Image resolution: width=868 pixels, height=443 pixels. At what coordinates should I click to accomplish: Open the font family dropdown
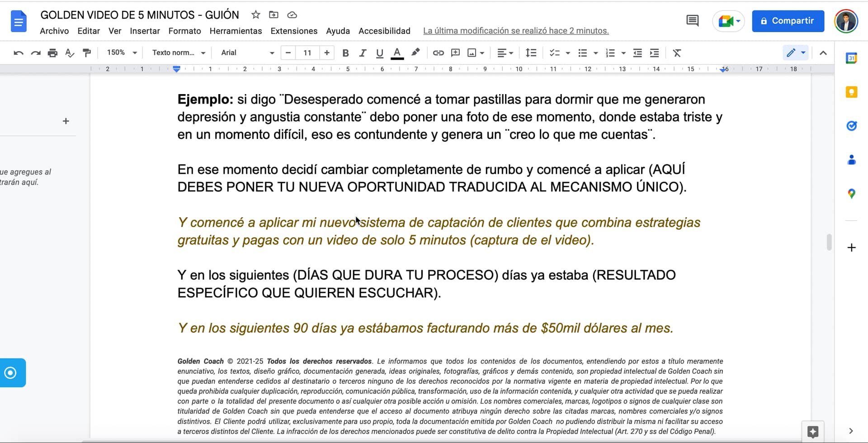pos(246,52)
